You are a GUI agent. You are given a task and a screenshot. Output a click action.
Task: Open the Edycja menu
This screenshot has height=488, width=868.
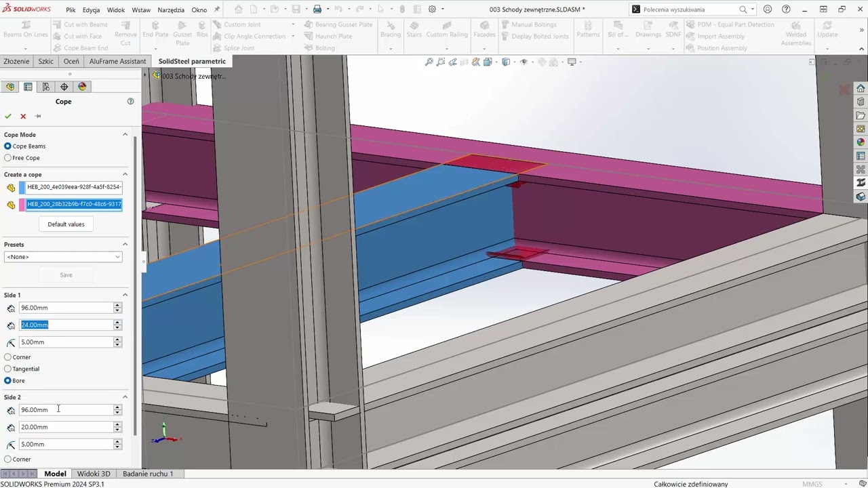(x=91, y=10)
